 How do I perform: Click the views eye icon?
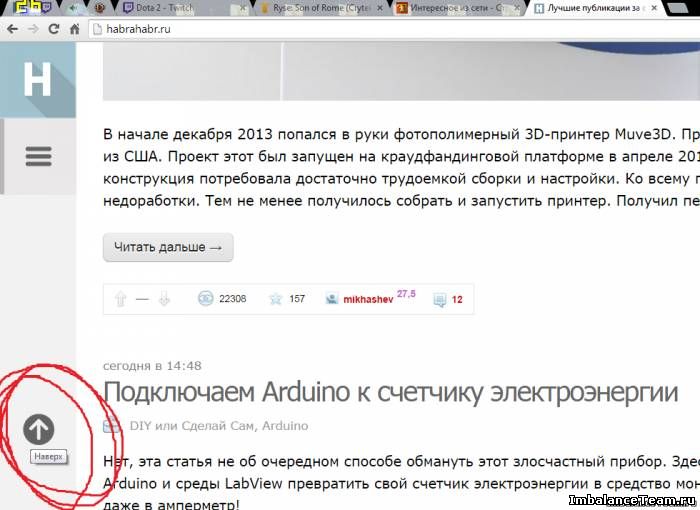pyautogui.click(x=205, y=299)
